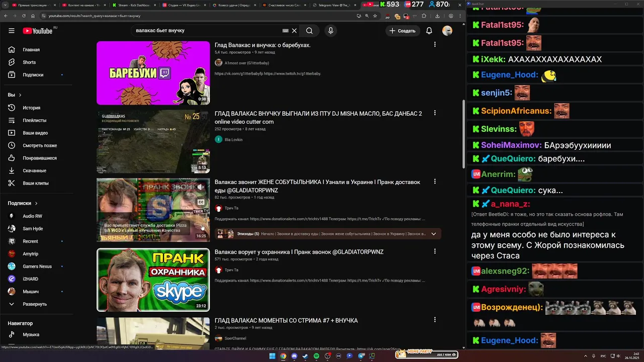Click the YouTube results page scrollbar
644x362 pixels.
point(463,134)
